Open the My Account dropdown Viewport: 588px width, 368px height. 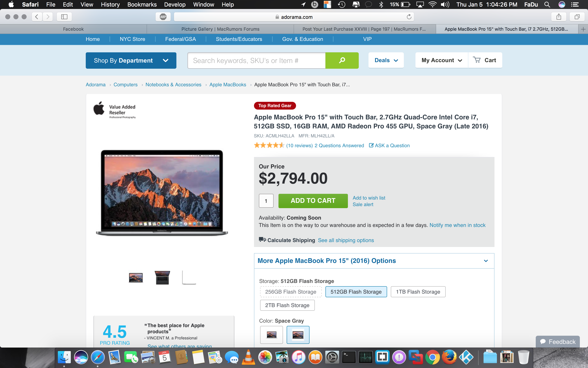pyautogui.click(x=441, y=60)
